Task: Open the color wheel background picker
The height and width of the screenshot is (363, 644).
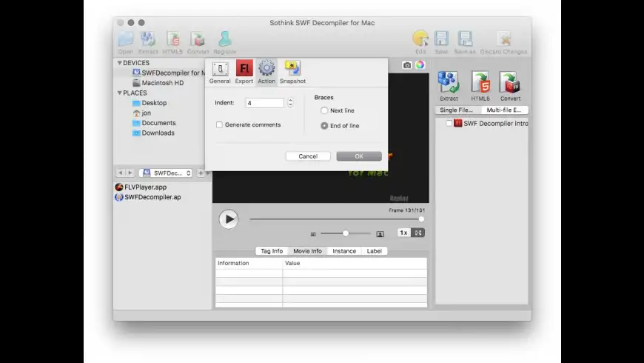Action: (x=420, y=65)
